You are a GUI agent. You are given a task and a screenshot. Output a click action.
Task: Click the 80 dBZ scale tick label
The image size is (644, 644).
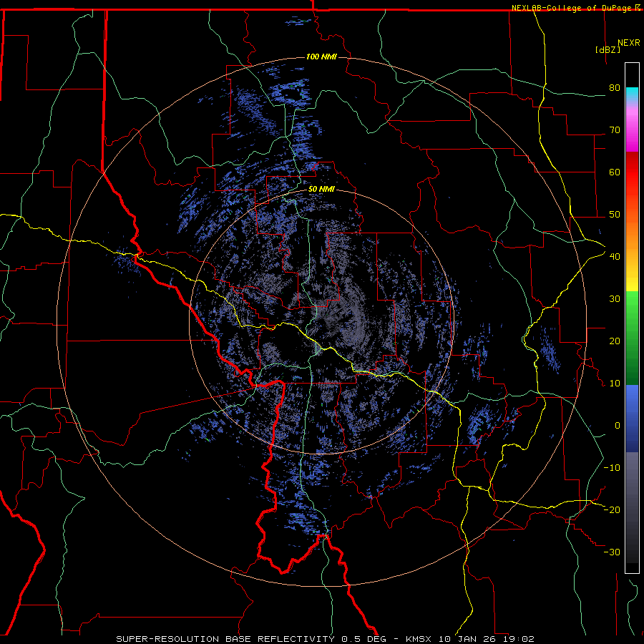pos(615,88)
